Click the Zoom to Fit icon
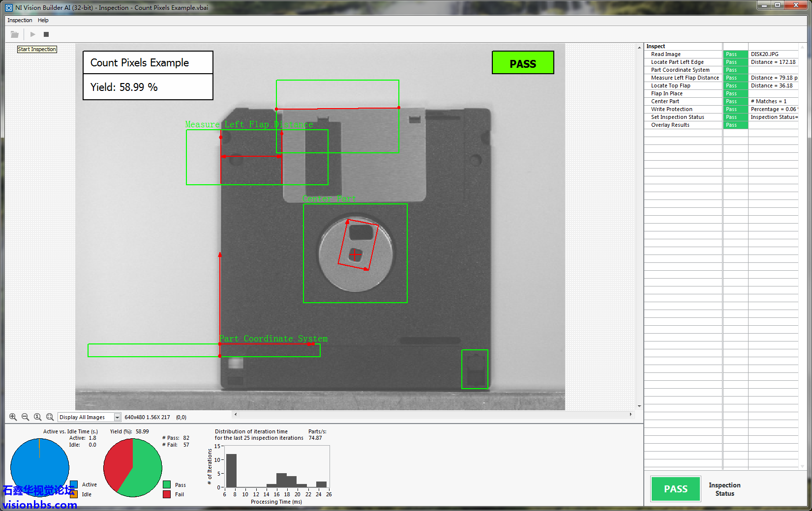Screen dimensions: 812x511 click(x=50, y=417)
